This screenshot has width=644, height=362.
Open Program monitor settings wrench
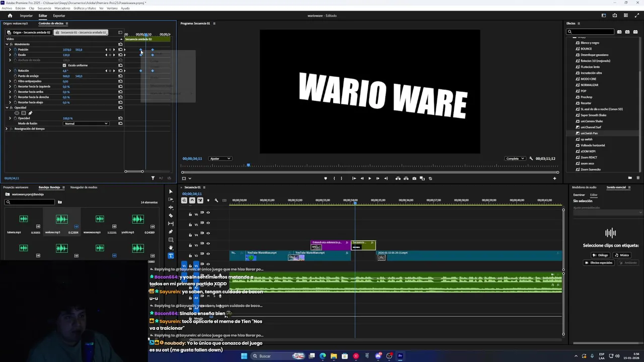(x=531, y=158)
